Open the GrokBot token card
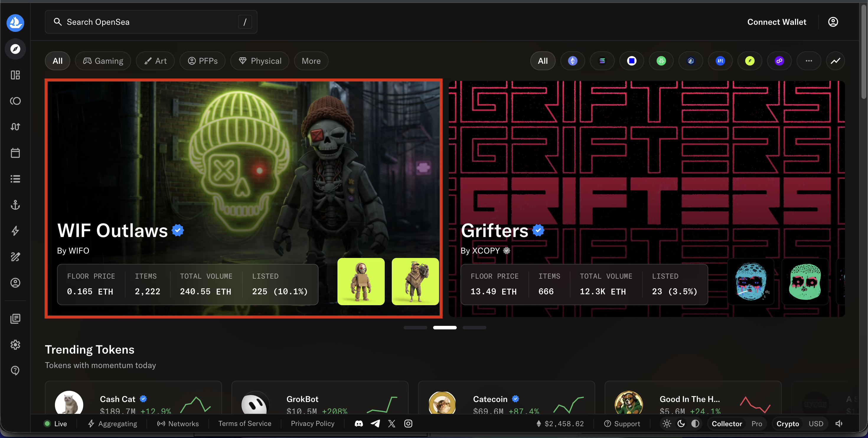 point(320,398)
